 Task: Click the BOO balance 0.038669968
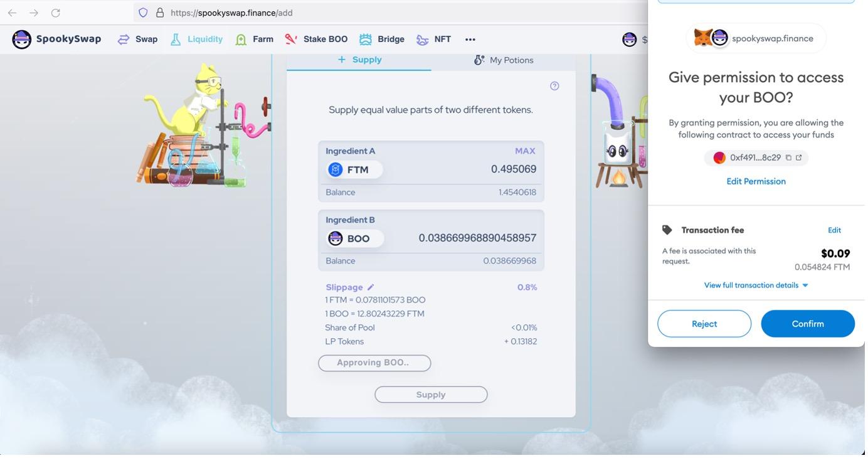[510, 261]
